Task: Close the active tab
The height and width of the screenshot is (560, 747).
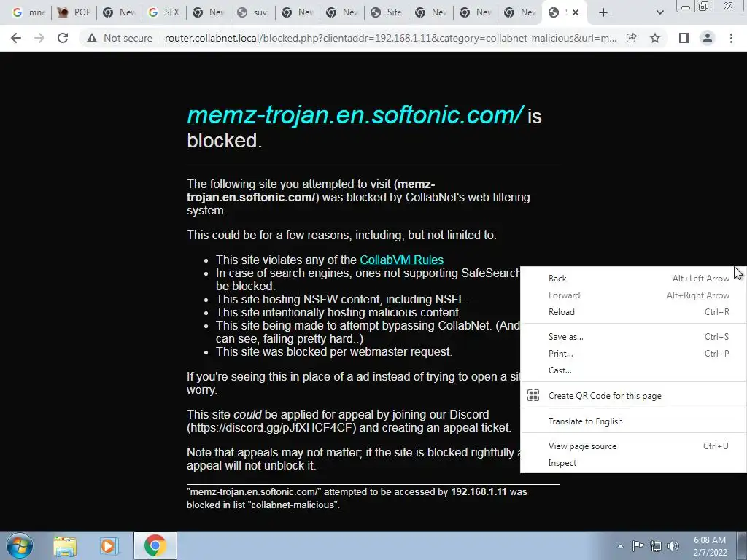Action: click(x=576, y=12)
